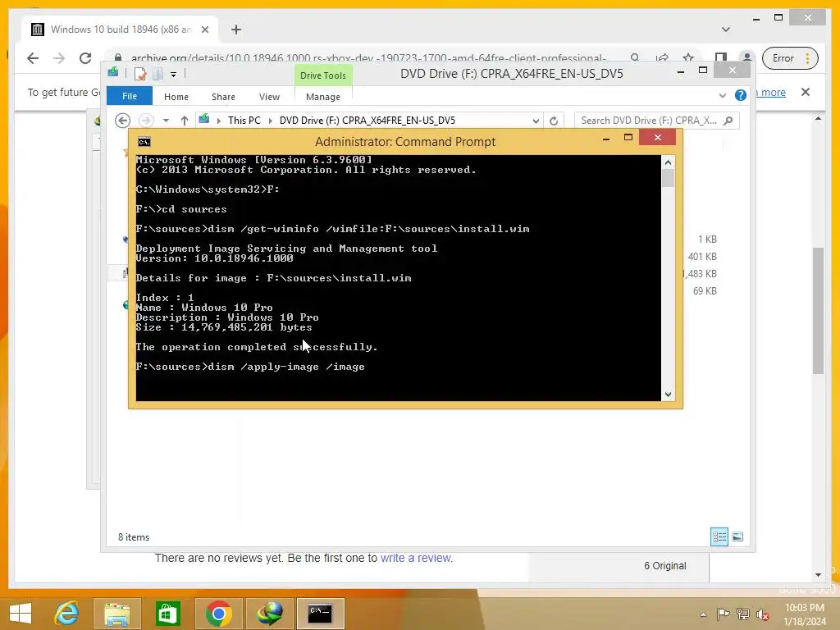Switch to Chrome via taskbar icon
Image resolution: width=840 pixels, height=630 pixels.
pos(218,614)
